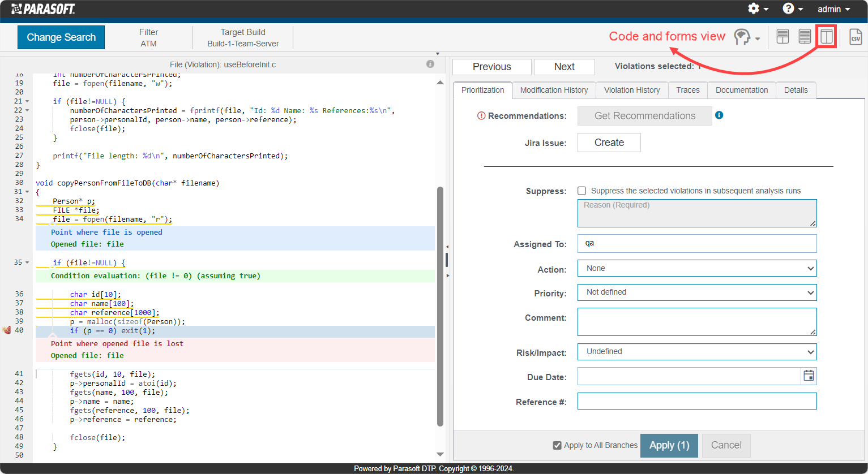Switch to the code and forms view icon
This screenshot has width=868, height=474.
[x=827, y=37]
